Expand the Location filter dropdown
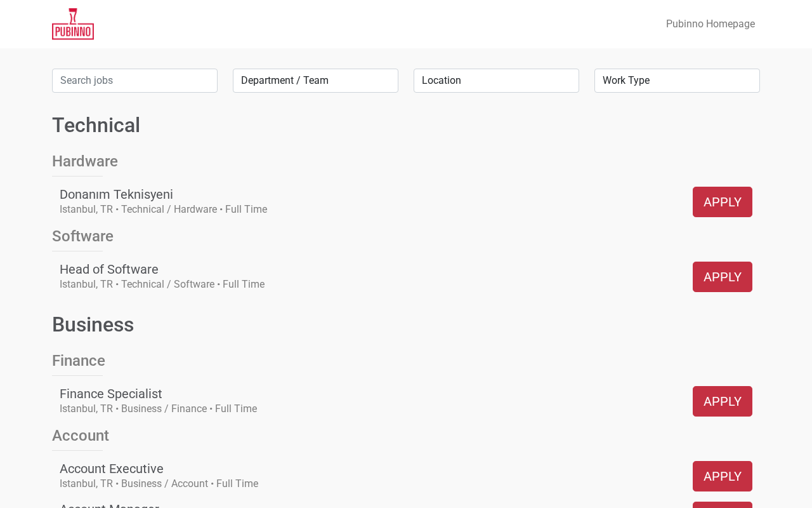This screenshot has width=812, height=508. tap(496, 81)
